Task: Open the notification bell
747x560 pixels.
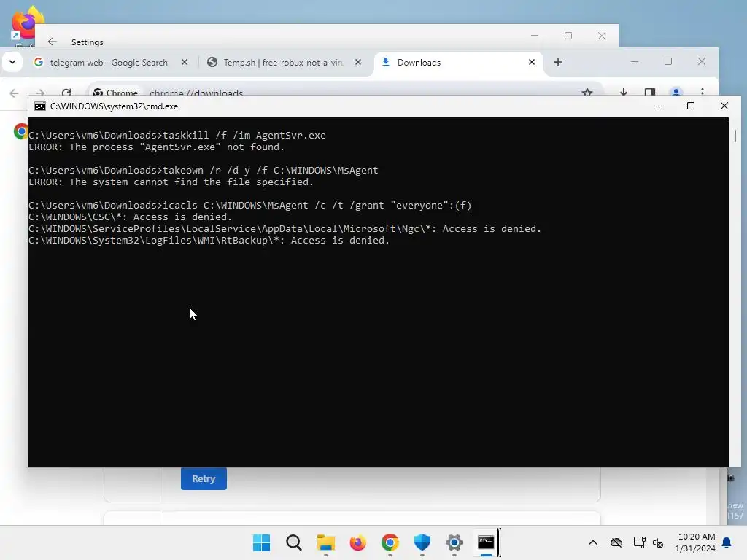Action: [x=727, y=542]
